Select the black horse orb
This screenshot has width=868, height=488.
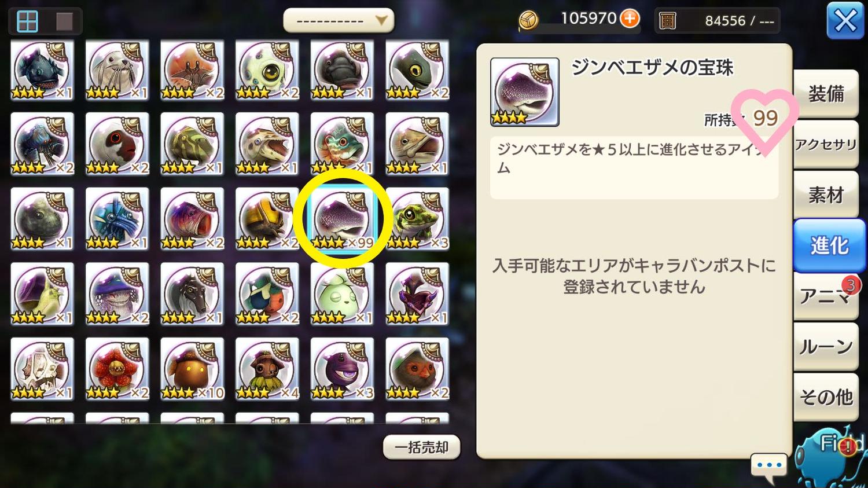point(192,293)
